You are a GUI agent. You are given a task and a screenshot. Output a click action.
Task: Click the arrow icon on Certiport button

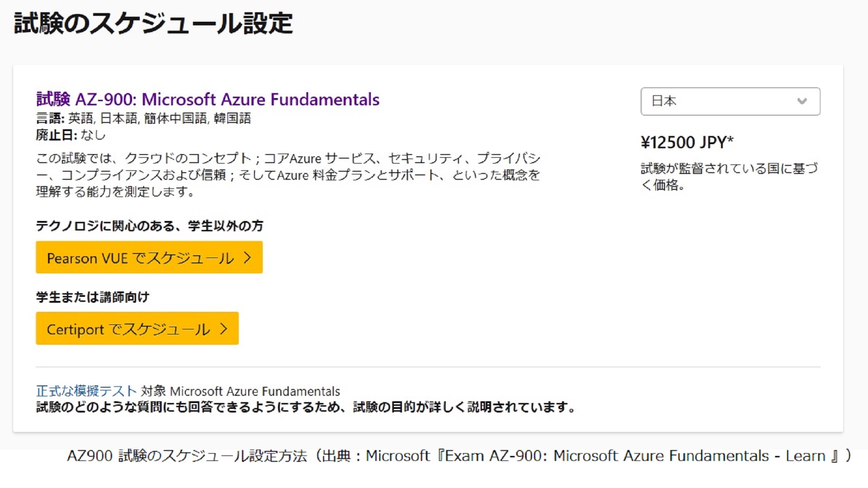tap(223, 328)
